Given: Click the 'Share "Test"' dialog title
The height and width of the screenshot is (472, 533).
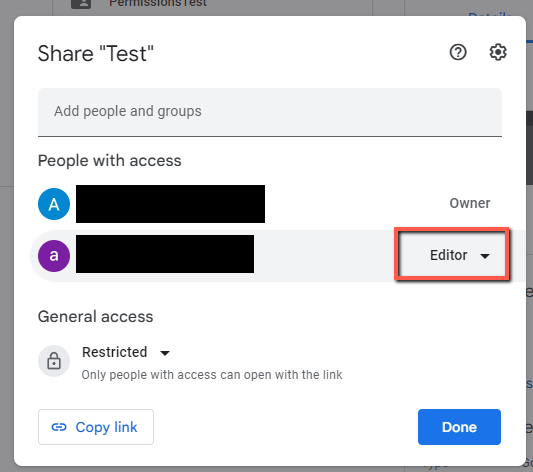Looking at the screenshot, I should 96,54.
